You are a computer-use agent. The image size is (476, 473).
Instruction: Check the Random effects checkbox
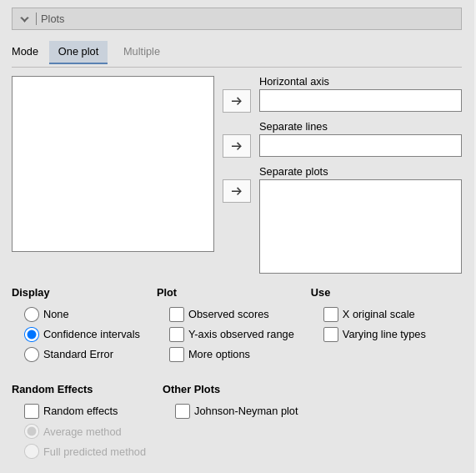tap(32, 411)
